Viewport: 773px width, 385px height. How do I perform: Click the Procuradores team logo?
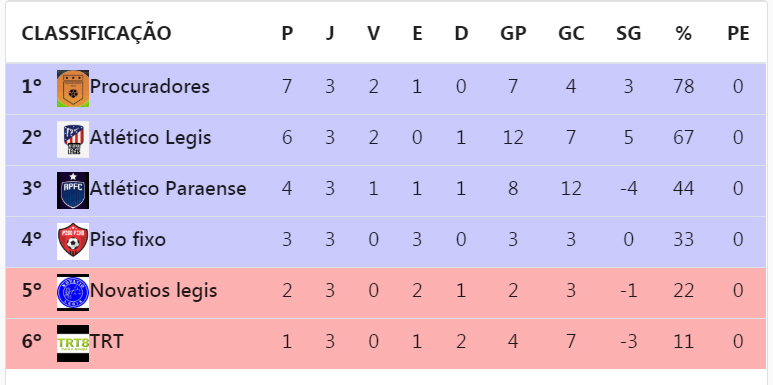tap(73, 89)
